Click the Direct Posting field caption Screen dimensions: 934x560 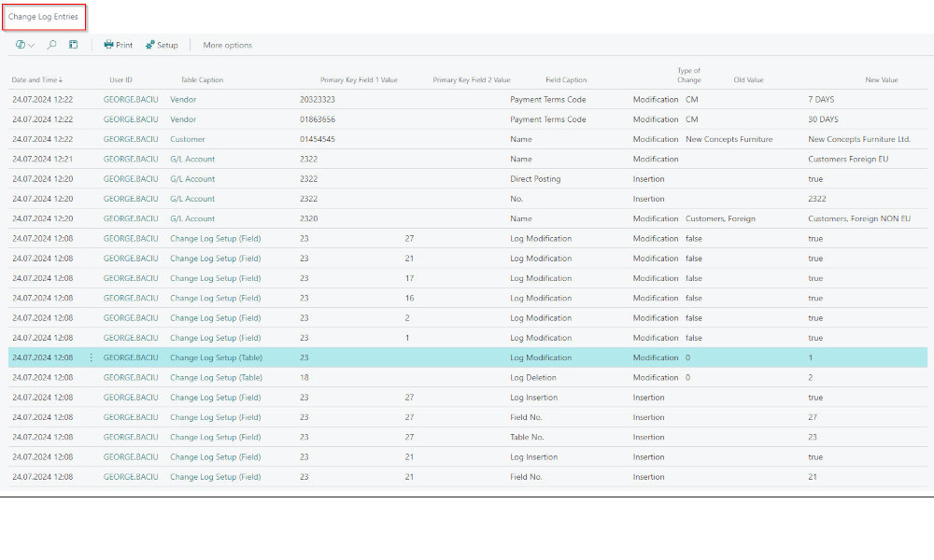[x=535, y=178]
